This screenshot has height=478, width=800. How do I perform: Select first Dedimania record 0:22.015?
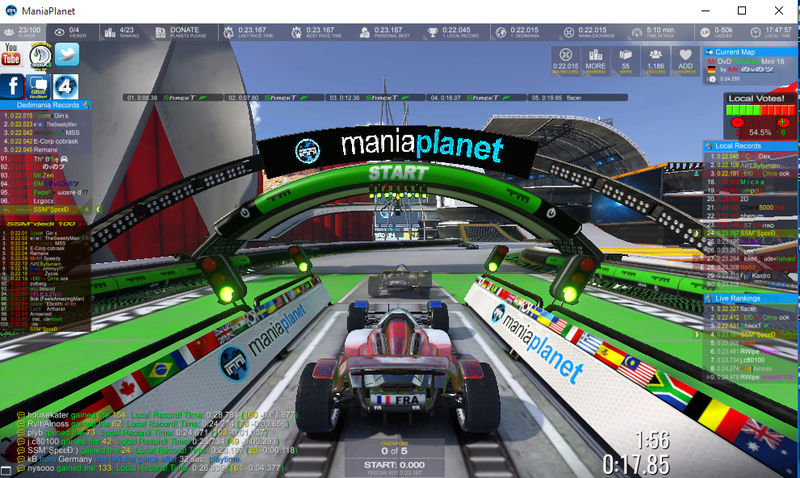click(46, 116)
